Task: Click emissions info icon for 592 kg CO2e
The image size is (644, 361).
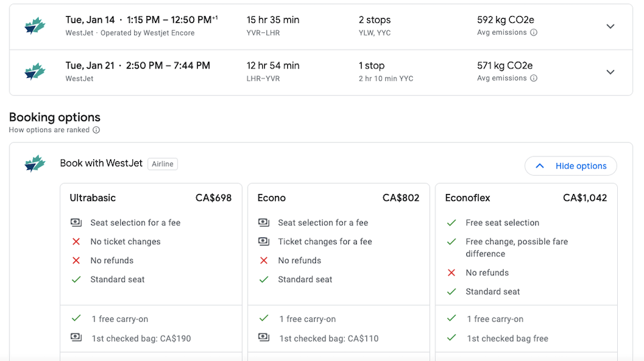Action: click(533, 32)
